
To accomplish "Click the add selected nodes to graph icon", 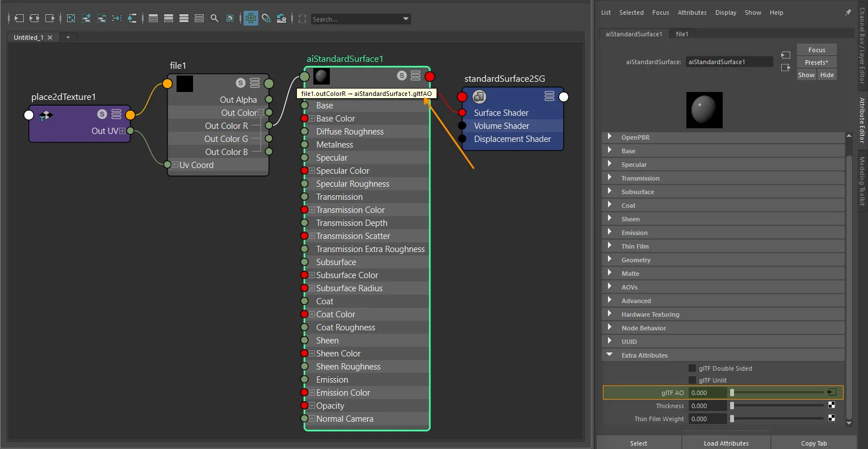I will coord(86,18).
